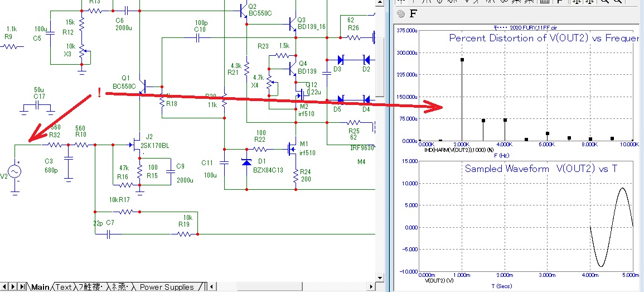Select the R21 4.3k resistor symbol
The image size is (644, 292).
point(246,68)
